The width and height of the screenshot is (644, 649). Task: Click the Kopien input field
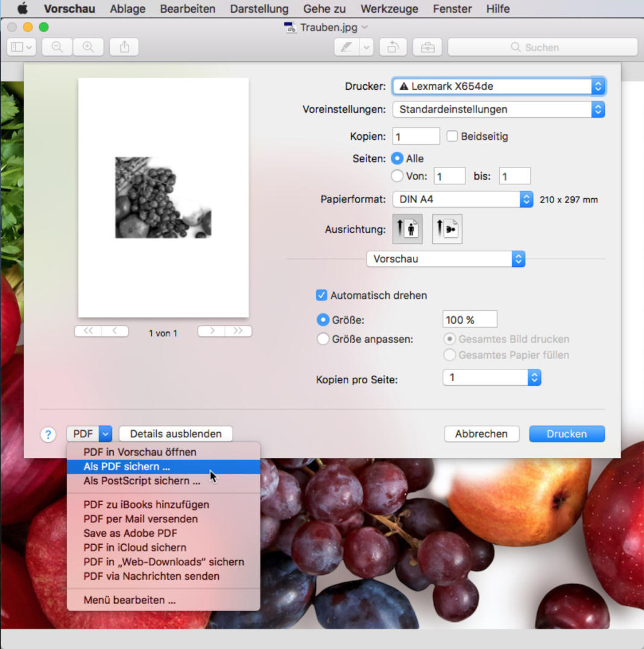(415, 137)
